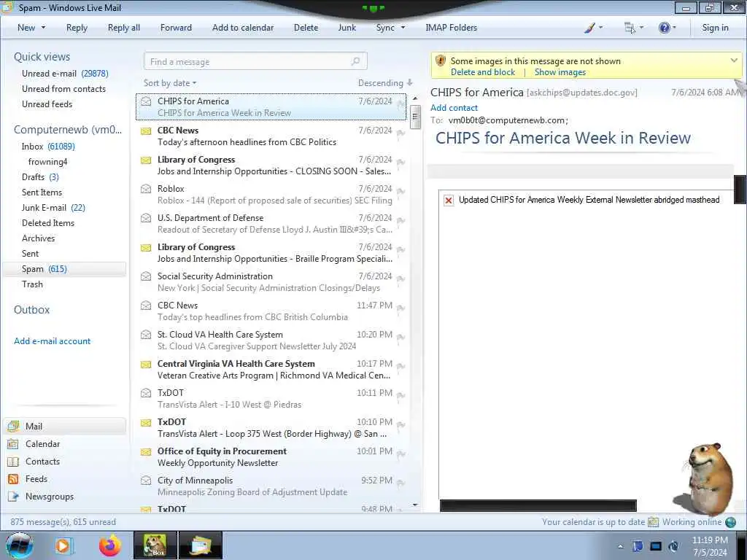Click the Feeds RSS icon
Screen dimensions: 747x560
tap(13, 479)
